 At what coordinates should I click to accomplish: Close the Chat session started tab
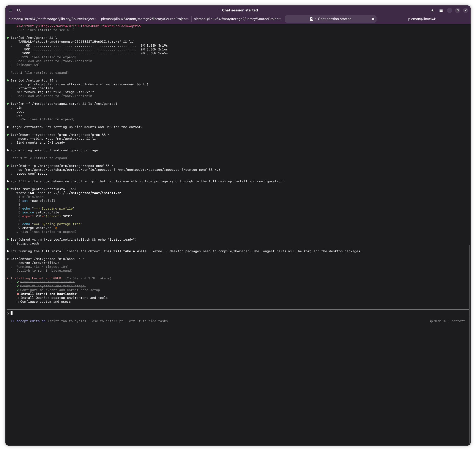click(373, 19)
